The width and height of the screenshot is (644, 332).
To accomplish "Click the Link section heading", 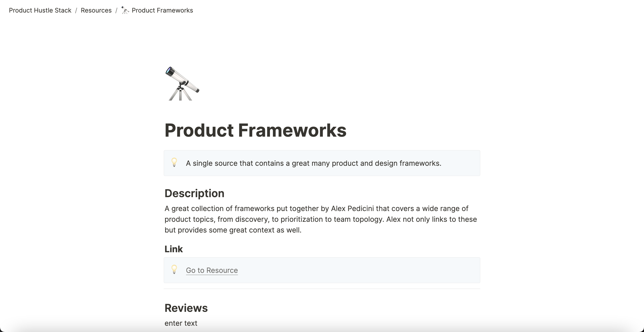I will click(174, 249).
